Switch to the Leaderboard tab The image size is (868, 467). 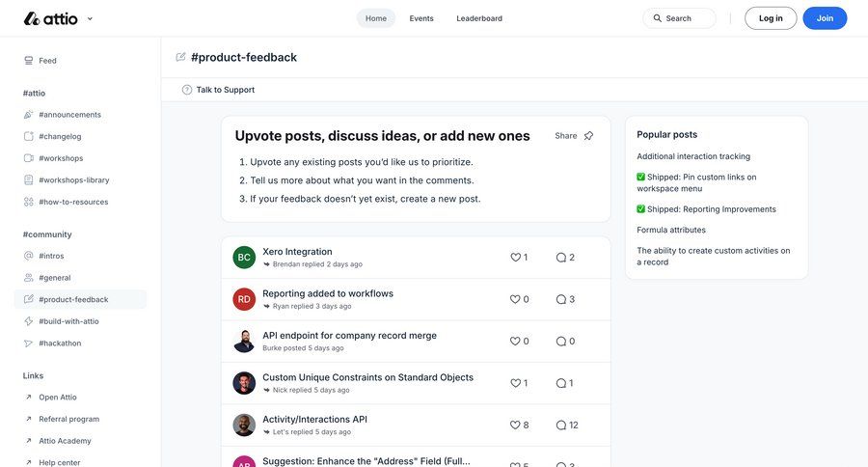479,18
